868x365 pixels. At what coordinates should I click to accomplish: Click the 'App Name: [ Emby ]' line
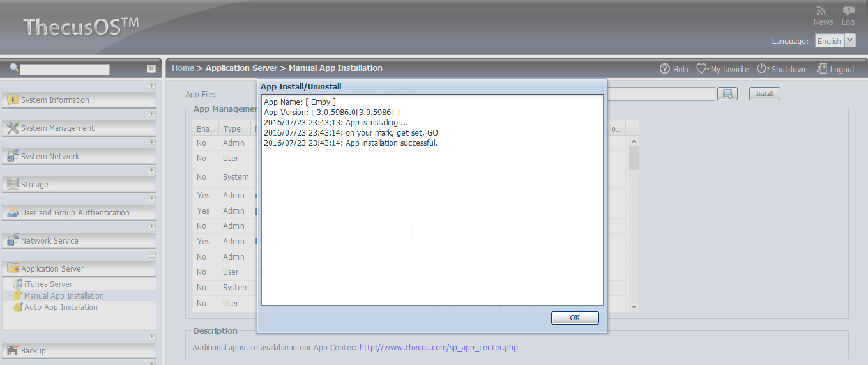coord(300,102)
